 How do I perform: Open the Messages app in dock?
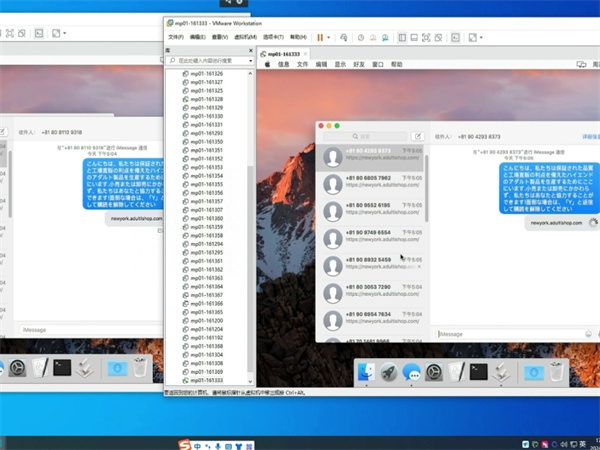(411, 372)
